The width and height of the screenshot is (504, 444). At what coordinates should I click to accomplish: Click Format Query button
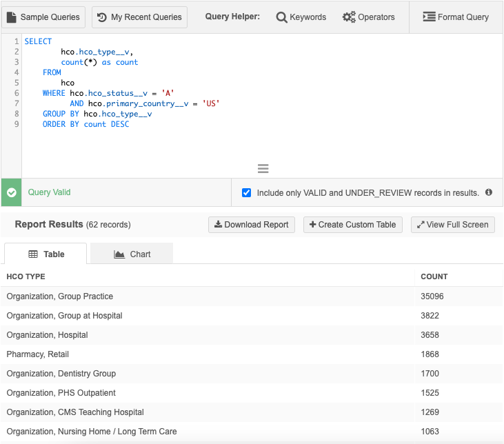tap(456, 17)
